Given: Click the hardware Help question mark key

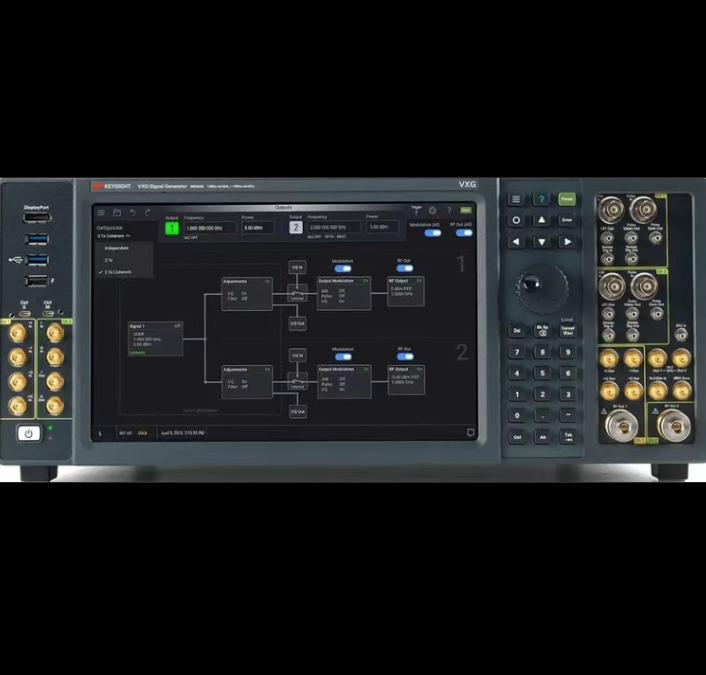Looking at the screenshot, I should (x=542, y=199).
